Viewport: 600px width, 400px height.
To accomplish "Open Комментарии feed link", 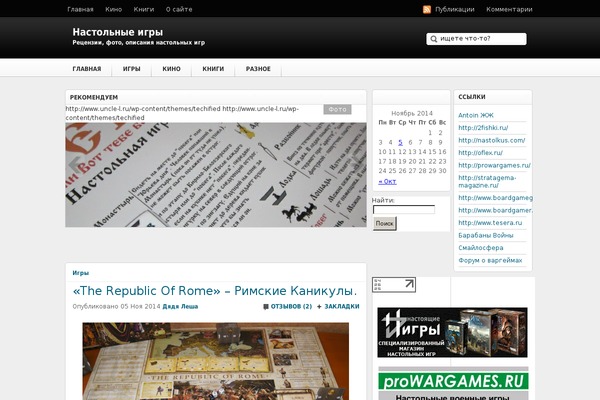I will pos(509,9).
